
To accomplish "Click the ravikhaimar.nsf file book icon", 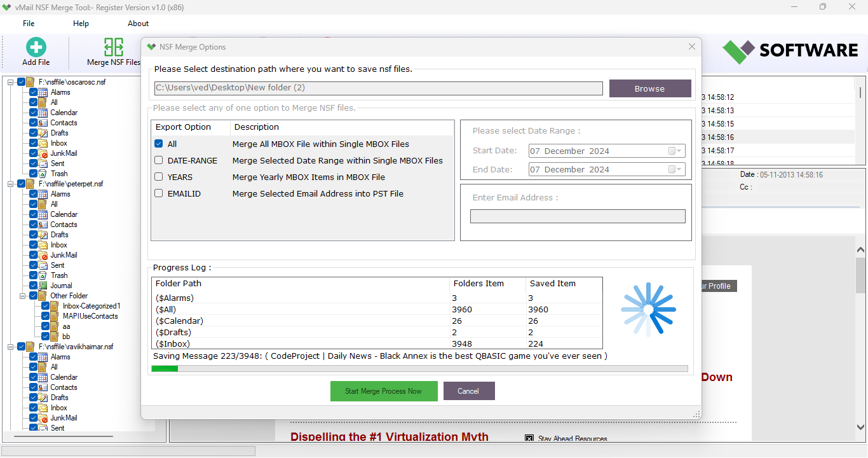I will 31,347.
